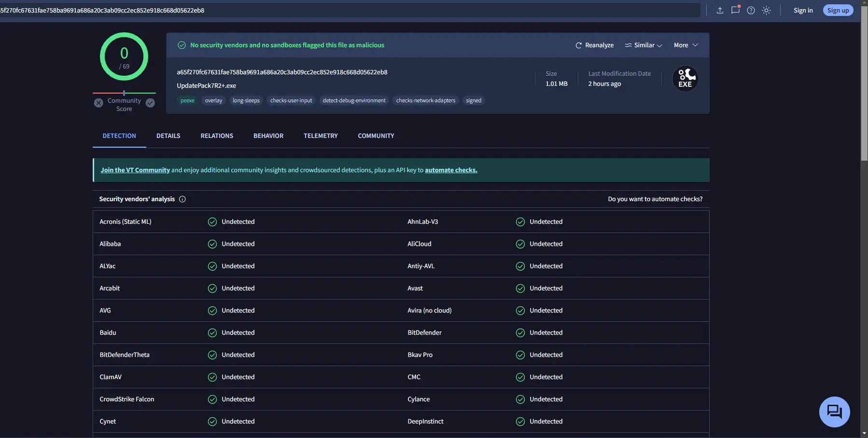Expand the Similar dropdown
Screen dimensions: 868x438
644,45
